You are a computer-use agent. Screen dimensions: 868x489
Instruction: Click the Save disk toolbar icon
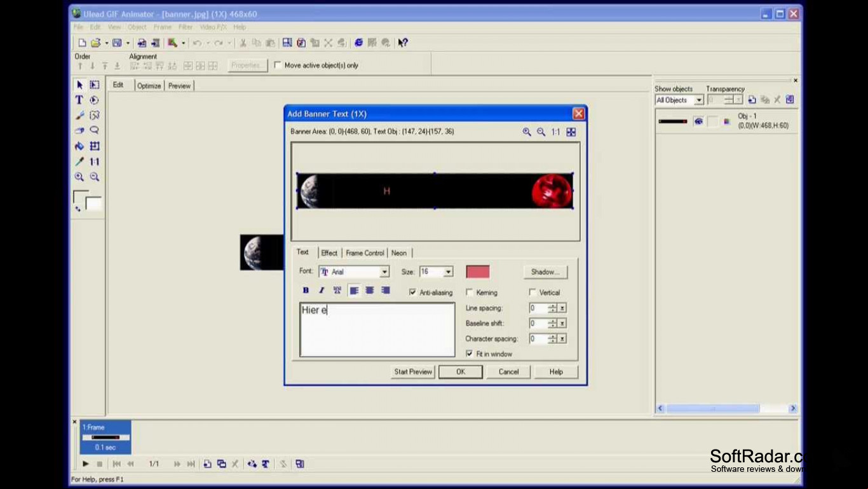[117, 43]
